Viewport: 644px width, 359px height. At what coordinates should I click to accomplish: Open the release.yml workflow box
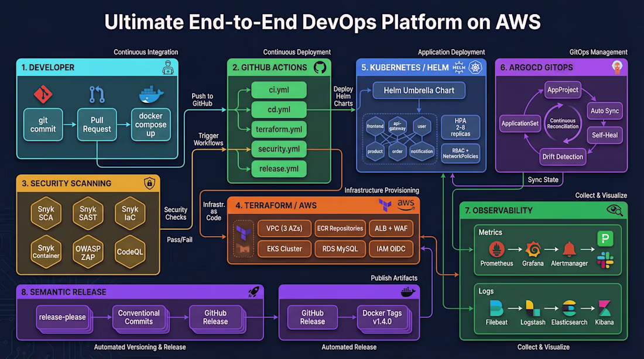coord(279,168)
